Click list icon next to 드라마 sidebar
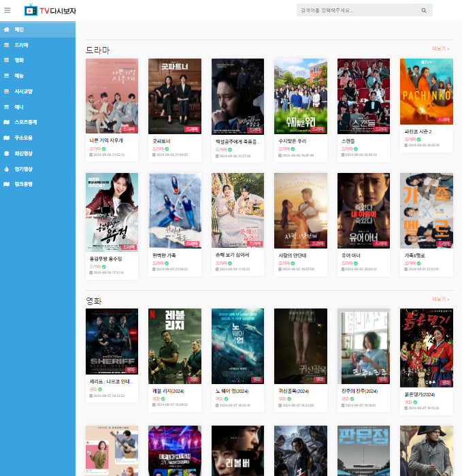 coord(6,45)
